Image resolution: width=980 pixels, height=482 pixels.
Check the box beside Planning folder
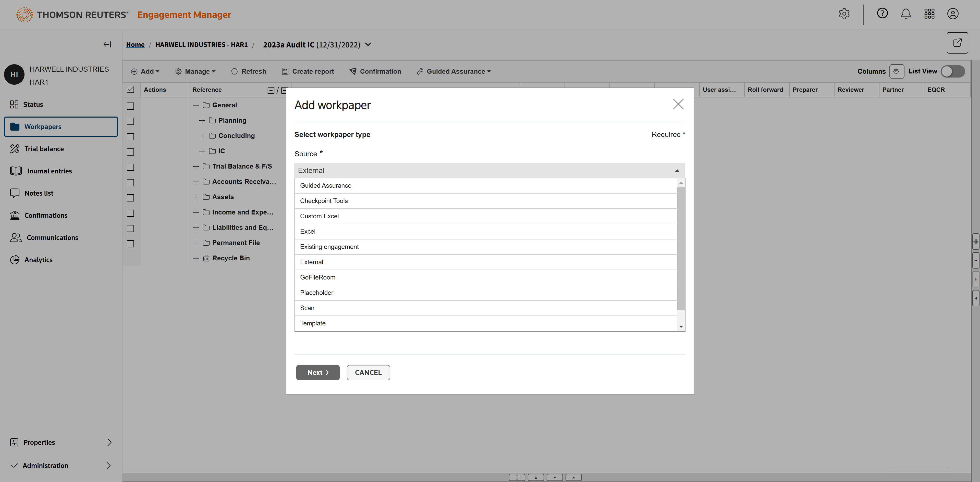(x=130, y=121)
